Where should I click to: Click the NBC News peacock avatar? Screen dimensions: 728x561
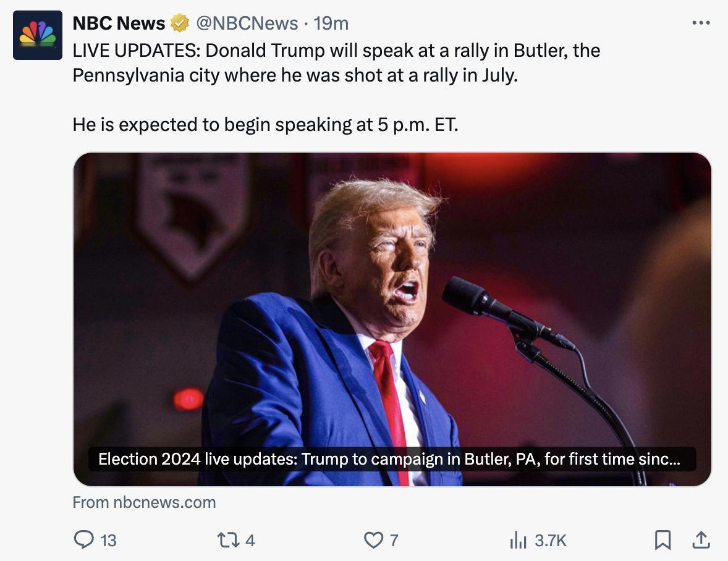38,35
